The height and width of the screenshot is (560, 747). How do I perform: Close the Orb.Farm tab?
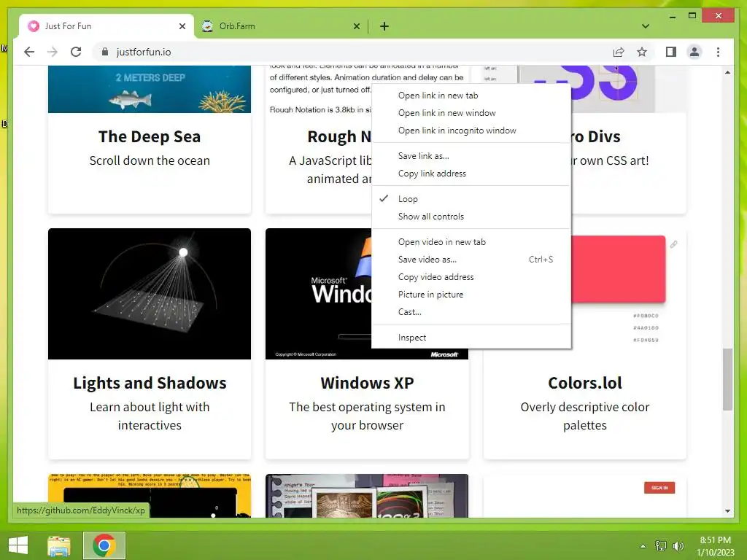(x=356, y=26)
